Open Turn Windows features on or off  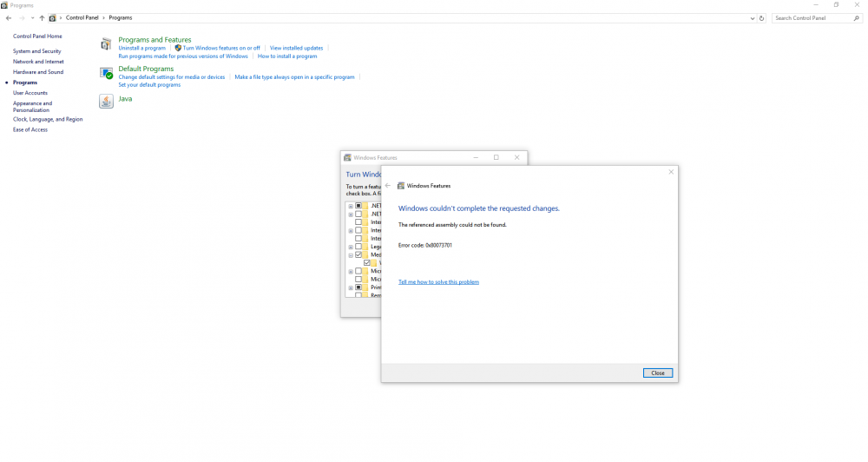221,48
